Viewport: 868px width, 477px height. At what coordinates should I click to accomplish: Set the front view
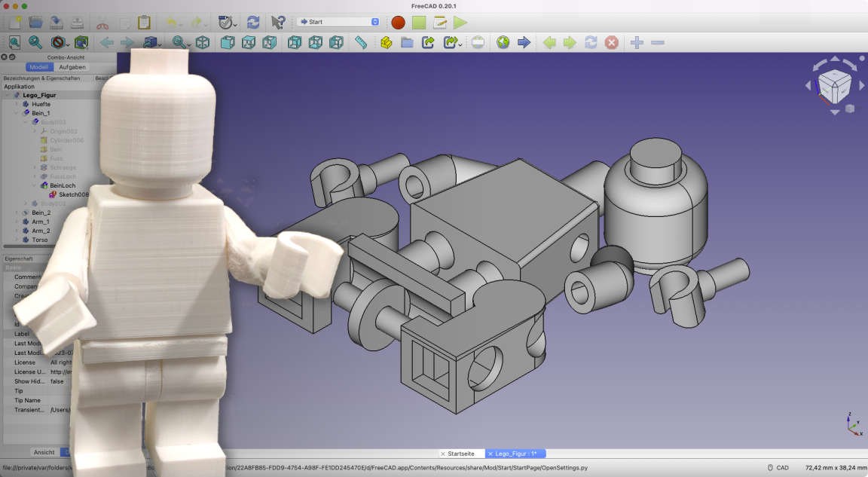tap(228, 43)
